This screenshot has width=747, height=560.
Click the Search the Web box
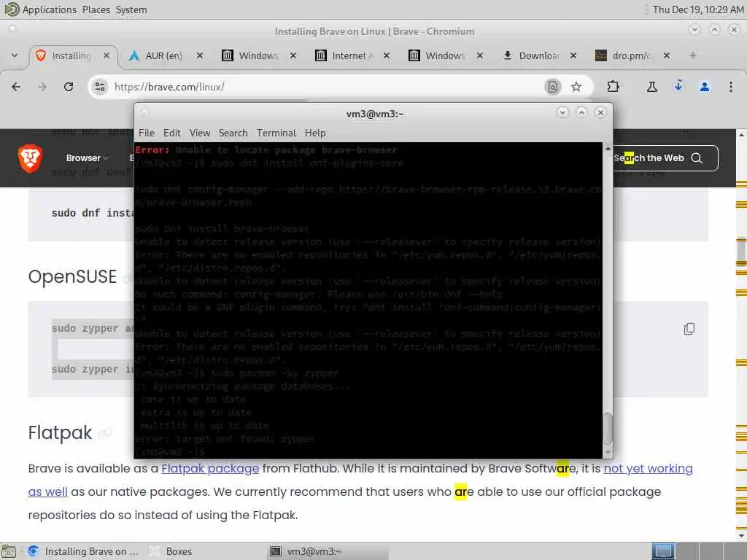pos(665,158)
